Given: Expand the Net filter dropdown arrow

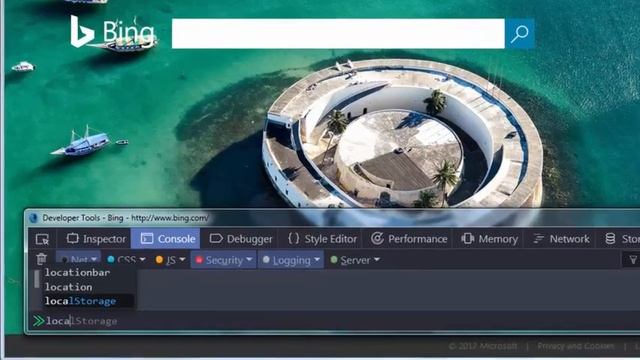Looking at the screenshot, I should click(x=94, y=260).
